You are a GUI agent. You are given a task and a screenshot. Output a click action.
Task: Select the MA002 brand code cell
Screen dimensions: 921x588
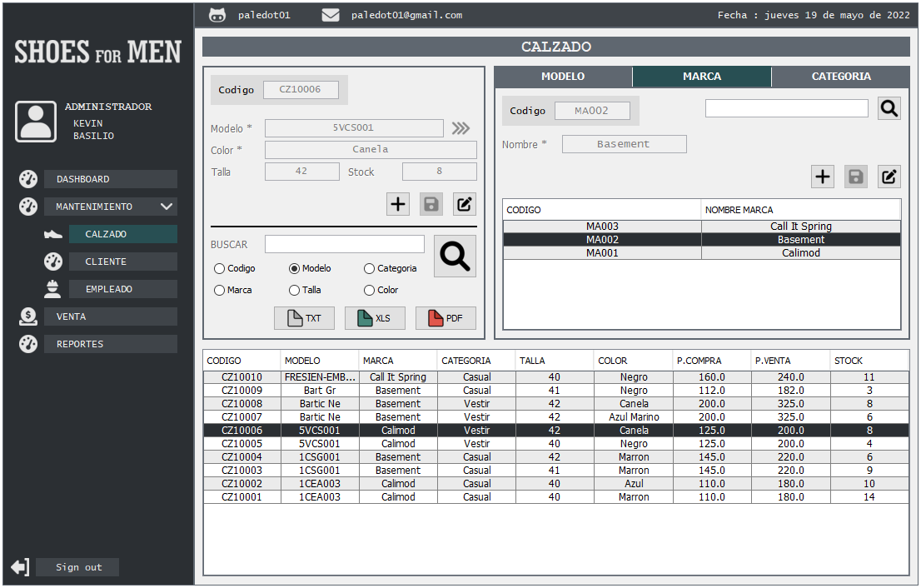tap(602, 240)
